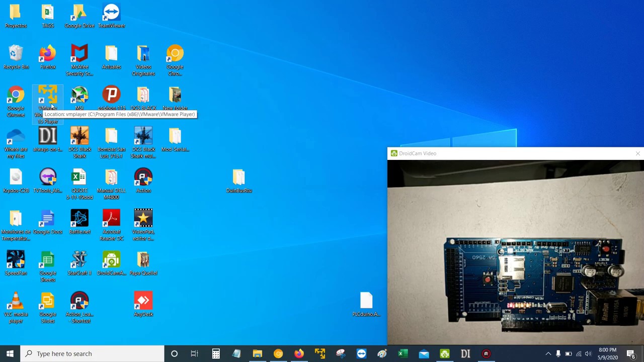Select the VMware Workstation 15 Player shortcut
644x362 pixels.
[48, 105]
